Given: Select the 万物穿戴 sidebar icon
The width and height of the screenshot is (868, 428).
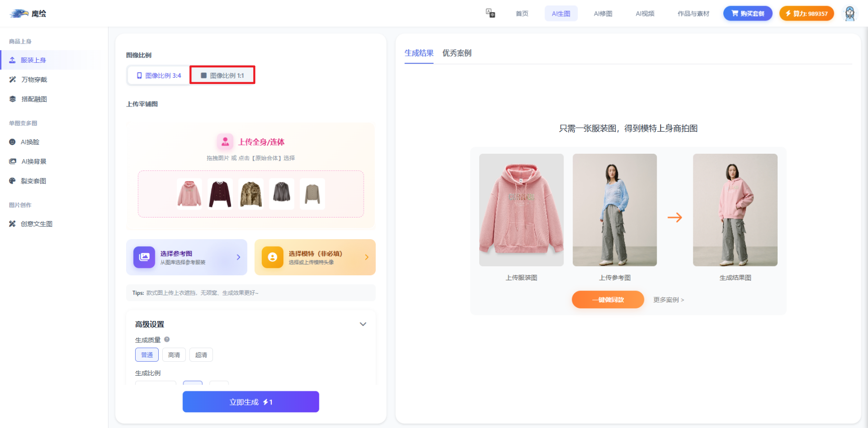Looking at the screenshot, I should (x=13, y=80).
